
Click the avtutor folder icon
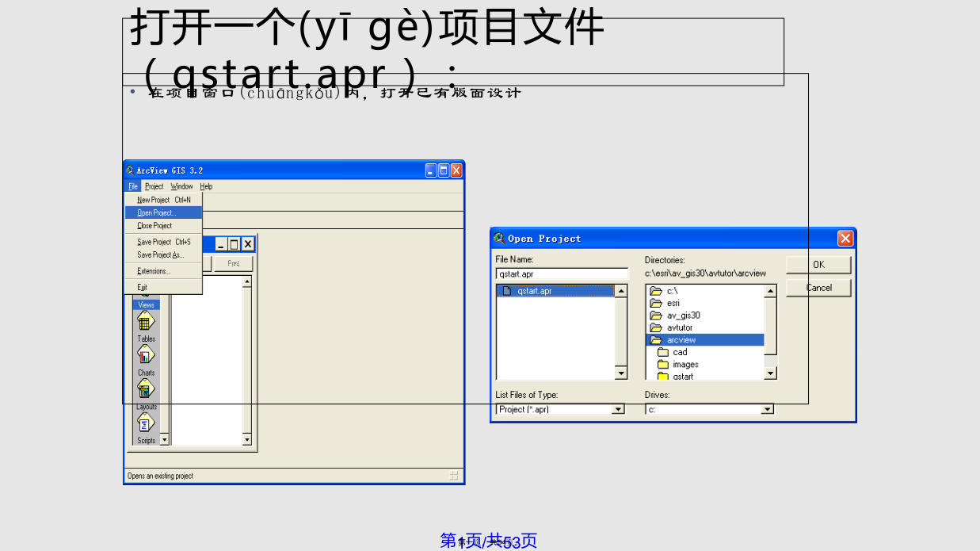click(656, 327)
